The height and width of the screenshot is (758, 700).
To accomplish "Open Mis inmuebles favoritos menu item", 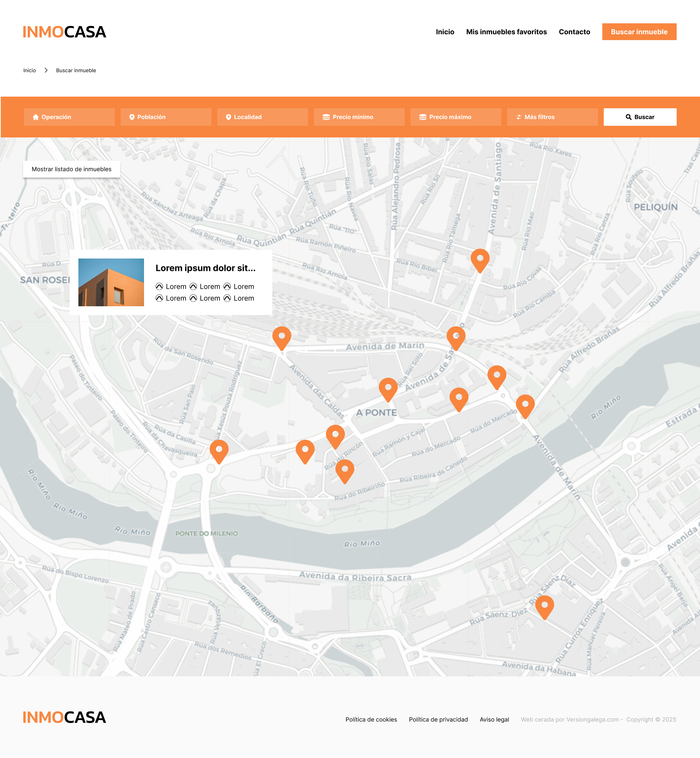I will pos(506,32).
